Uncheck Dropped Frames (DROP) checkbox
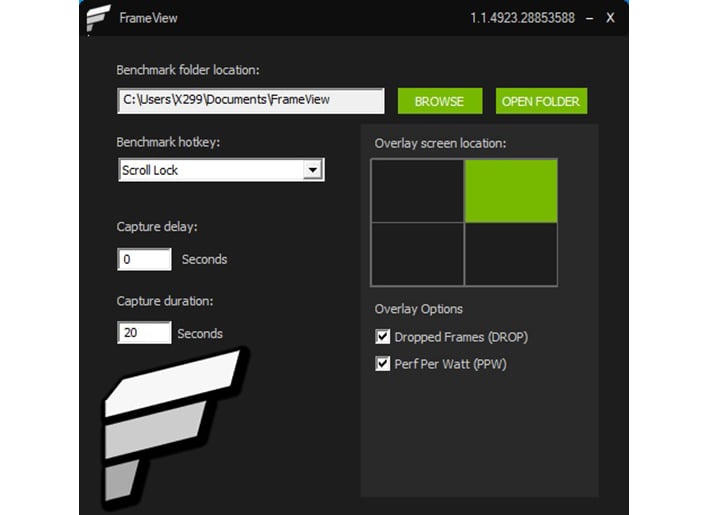709x515 pixels. [383, 337]
